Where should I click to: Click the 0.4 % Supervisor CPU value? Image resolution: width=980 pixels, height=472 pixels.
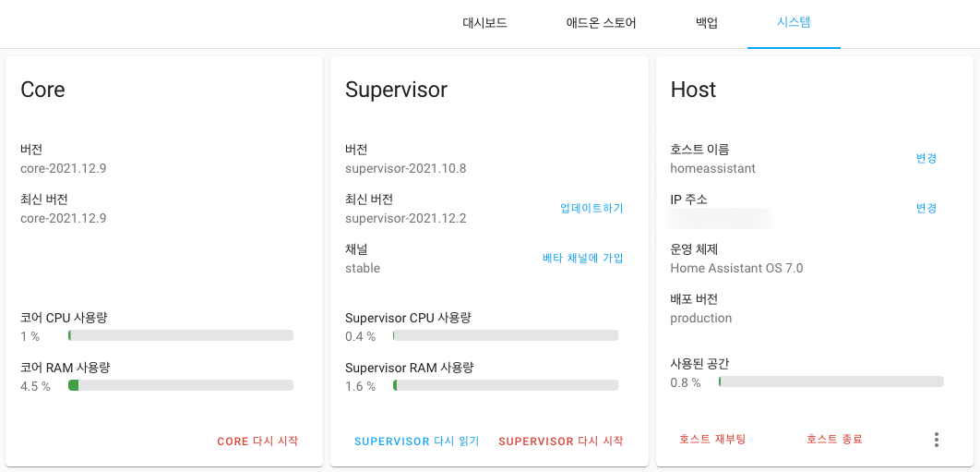[360, 336]
